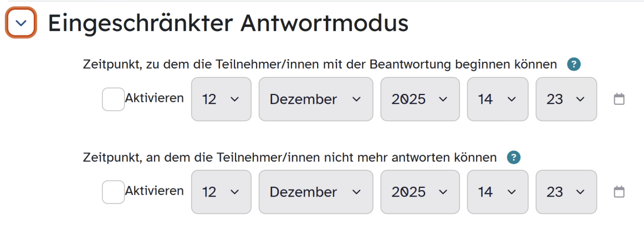Enable the end time Aktivieren checkbox

113,192
